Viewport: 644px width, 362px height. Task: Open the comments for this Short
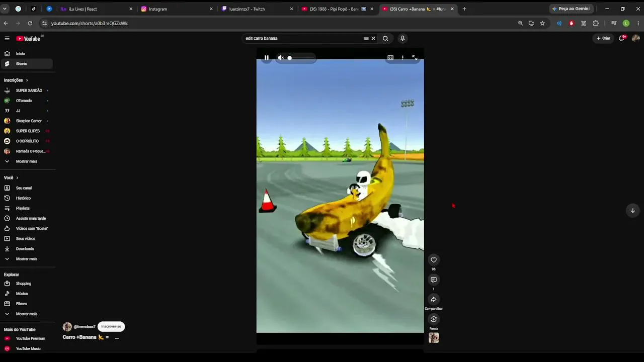click(x=434, y=280)
